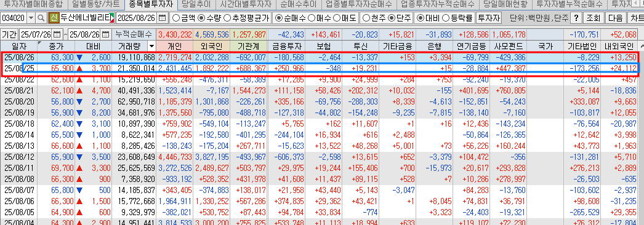
Task: Select the 투자자별누적순매수 tab
Action: [x=570, y=4]
